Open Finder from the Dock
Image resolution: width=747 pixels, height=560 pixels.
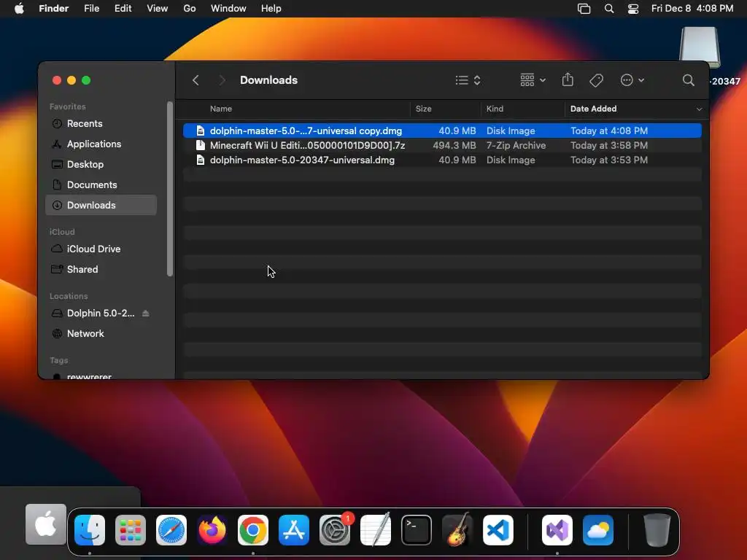[90, 530]
